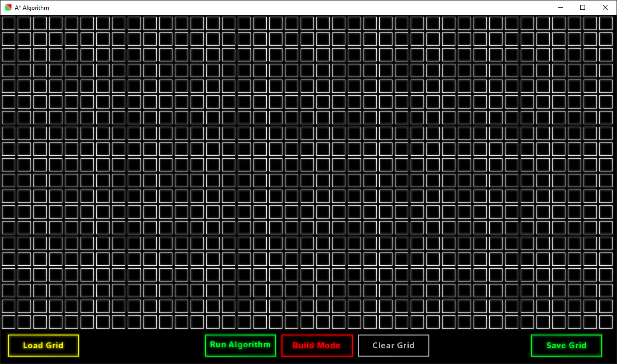This screenshot has width=617, height=364.
Task: Click the third cell in the top row
Action: pyautogui.click(x=40, y=24)
